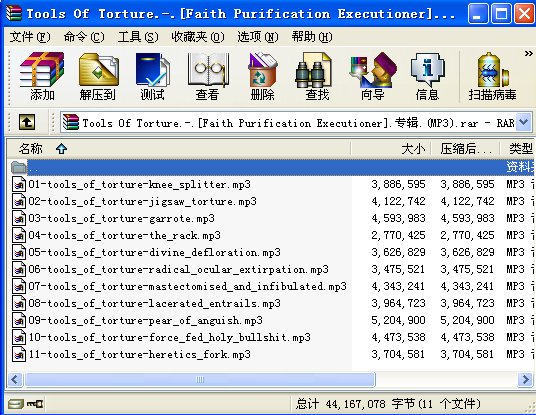Click the 添加 (Add) toolbar icon
The height and width of the screenshot is (415, 536).
coord(42,76)
